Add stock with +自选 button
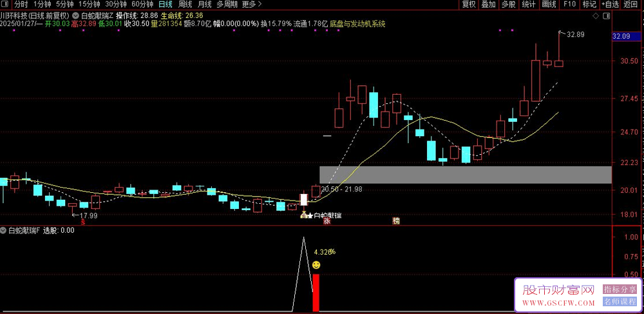The image size is (644, 314). (611, 5)
